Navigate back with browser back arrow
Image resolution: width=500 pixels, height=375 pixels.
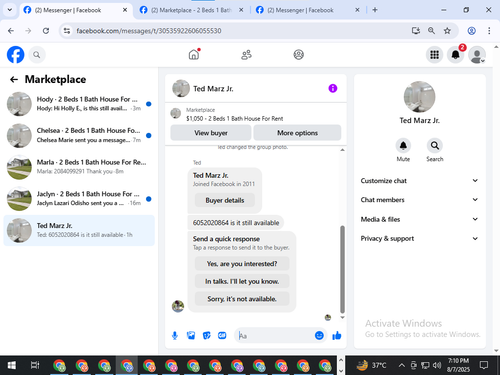11,31
